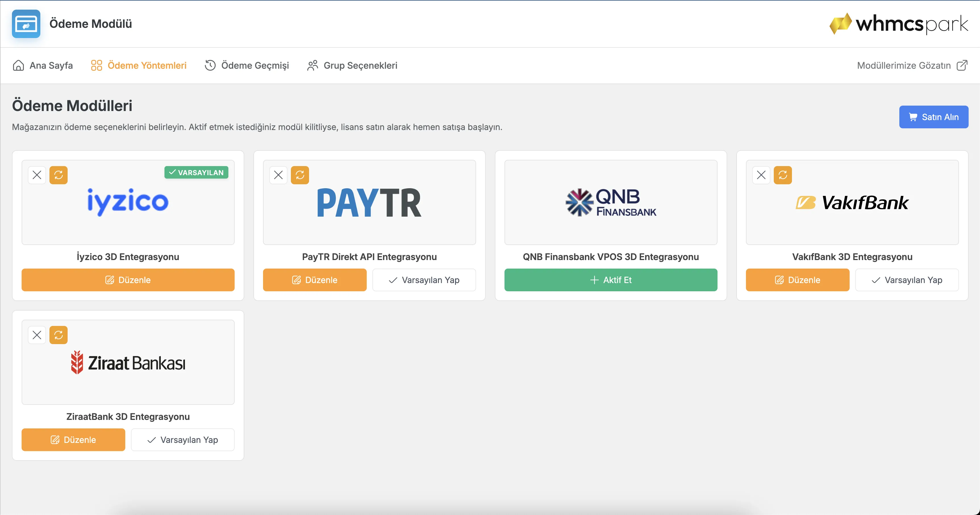Remove the iyzico module with X icon
The image size is (980, 515).
click(37, 175)
